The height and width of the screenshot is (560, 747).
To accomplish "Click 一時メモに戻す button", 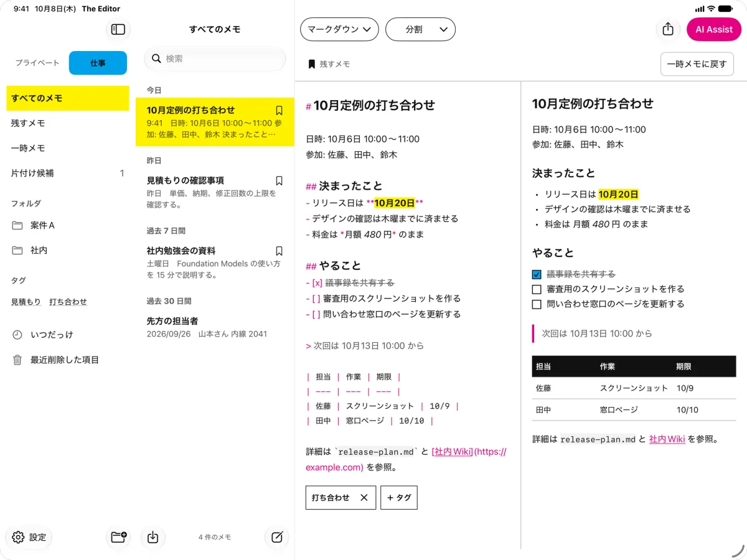I will pos(697,64).
